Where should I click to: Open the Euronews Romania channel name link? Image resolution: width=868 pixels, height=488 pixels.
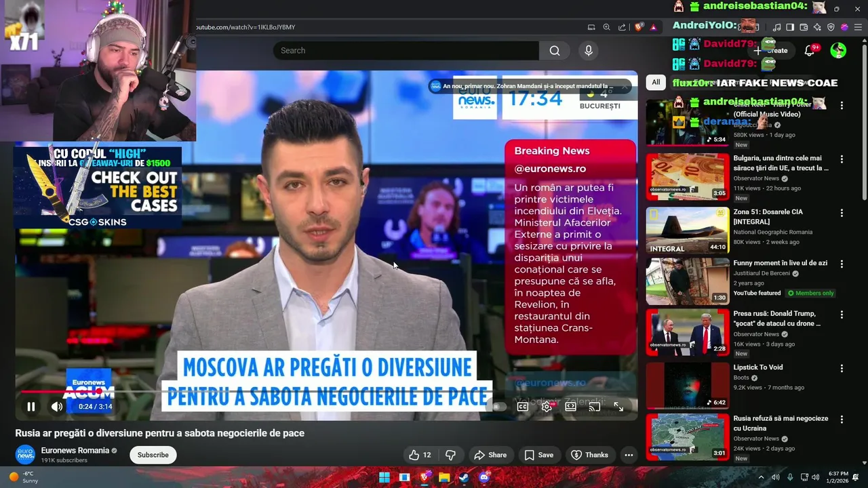coord(75,450)
